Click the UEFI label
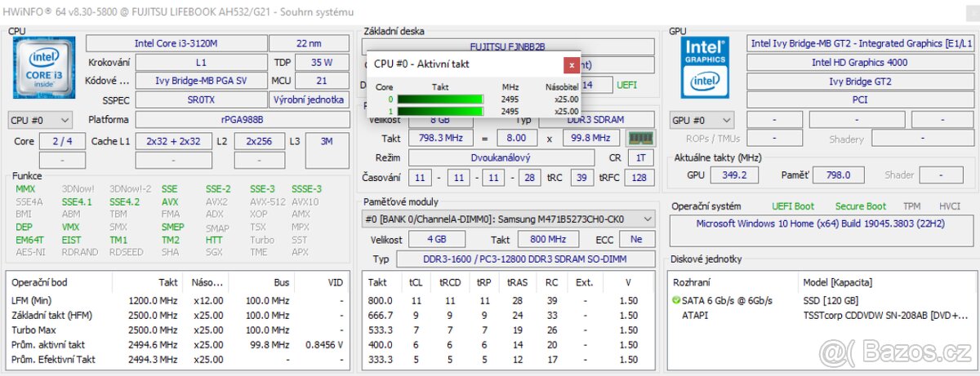Viewport: 980px width, 376px height. [627, 84]
